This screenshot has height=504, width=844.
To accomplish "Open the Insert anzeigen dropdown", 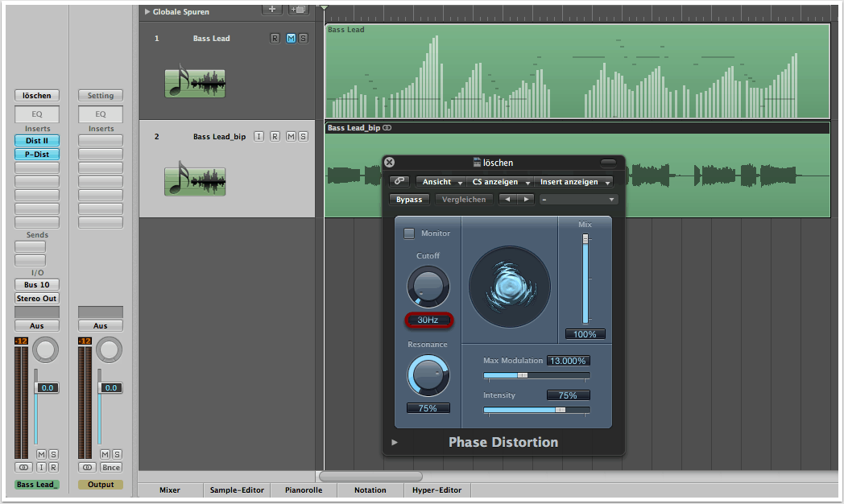I will pos(575,182).
